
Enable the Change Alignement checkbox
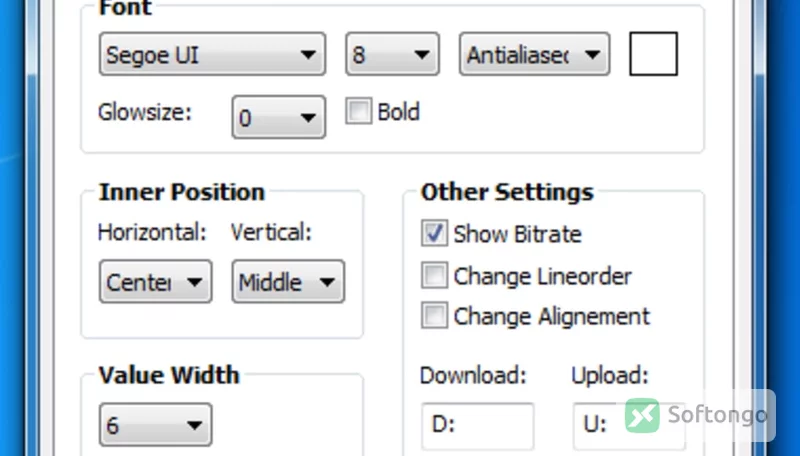click(x=434, y=315)
